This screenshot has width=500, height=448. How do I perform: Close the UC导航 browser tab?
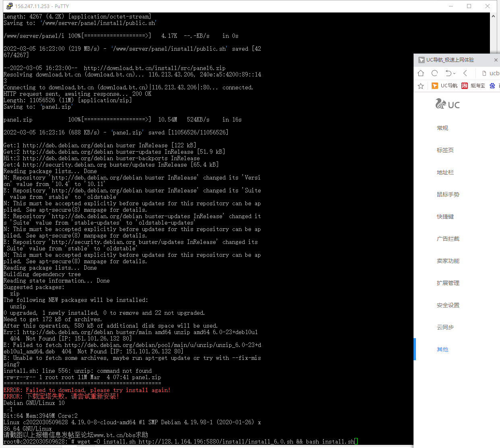496,60
